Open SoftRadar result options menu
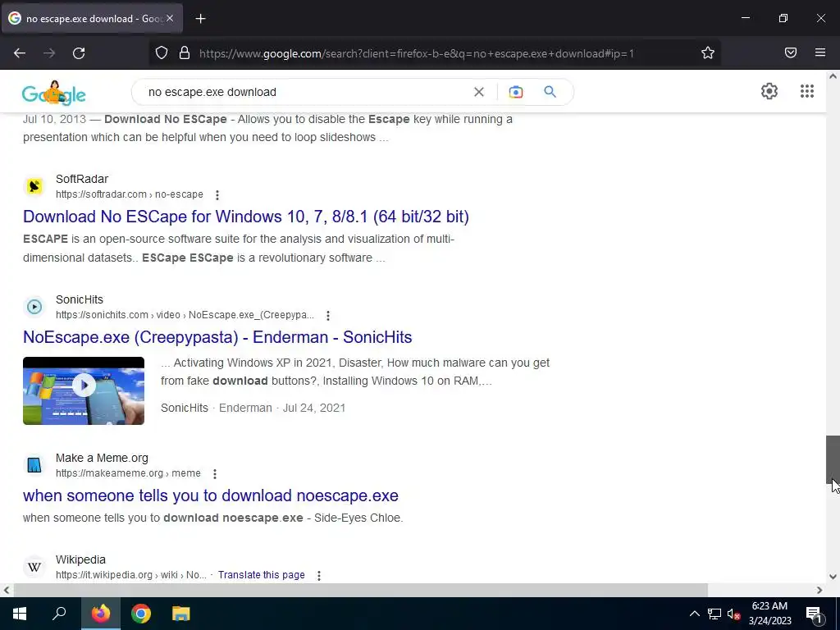Image resolution: width=840 pixels, height=630 pixels. 217,195
